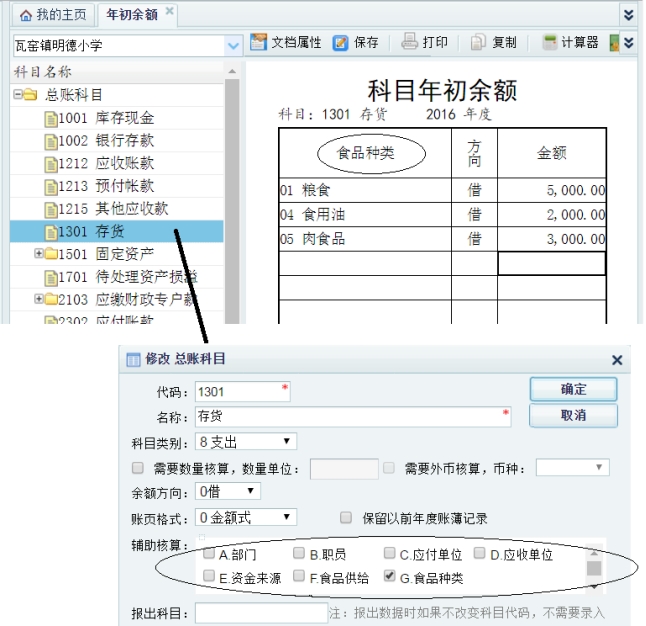Check the A.部门 checkbox
646x626 pixels.
click(209, 553)
